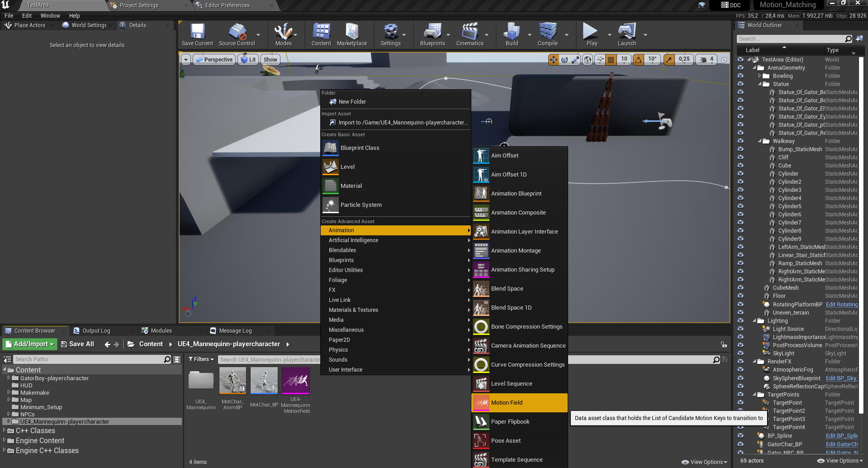Screen dimensions: 868x468
Task: Toggle visibility of Cylinder3 actor
Action: 740,190
